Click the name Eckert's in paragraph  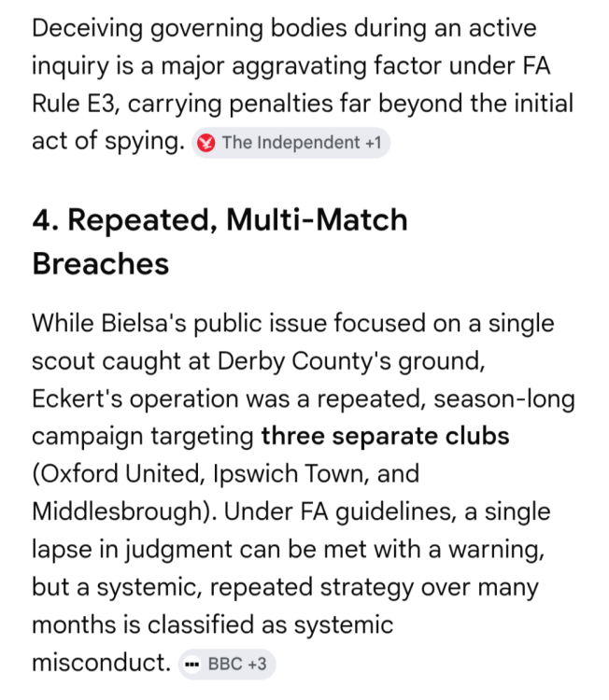coord(77,399)
